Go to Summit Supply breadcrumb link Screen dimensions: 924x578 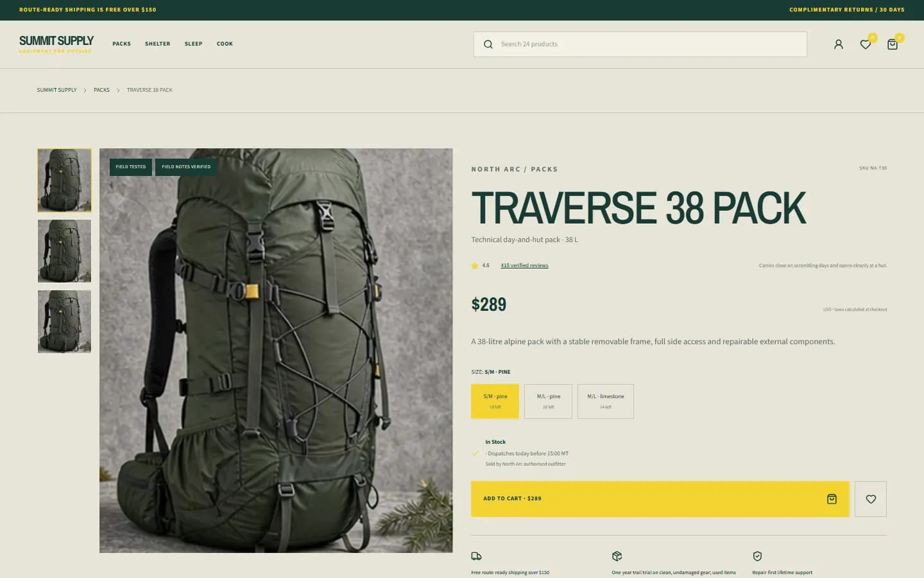coord(56,90)
